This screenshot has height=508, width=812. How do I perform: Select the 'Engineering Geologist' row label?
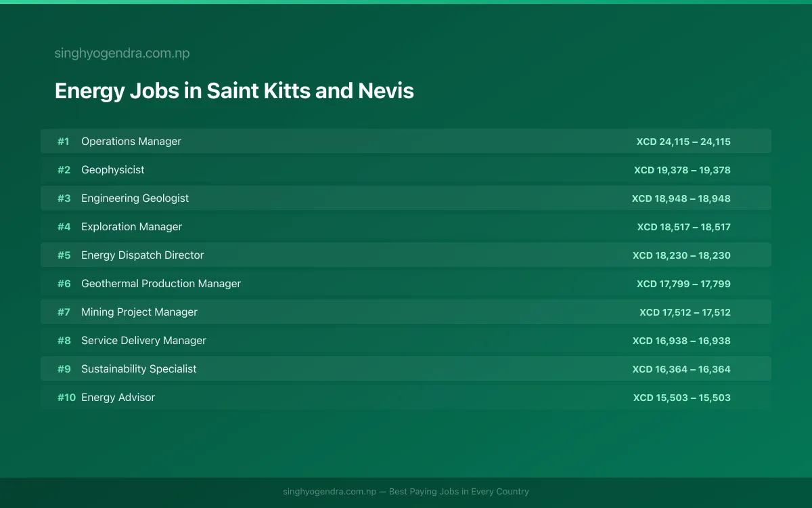point(135,198)
